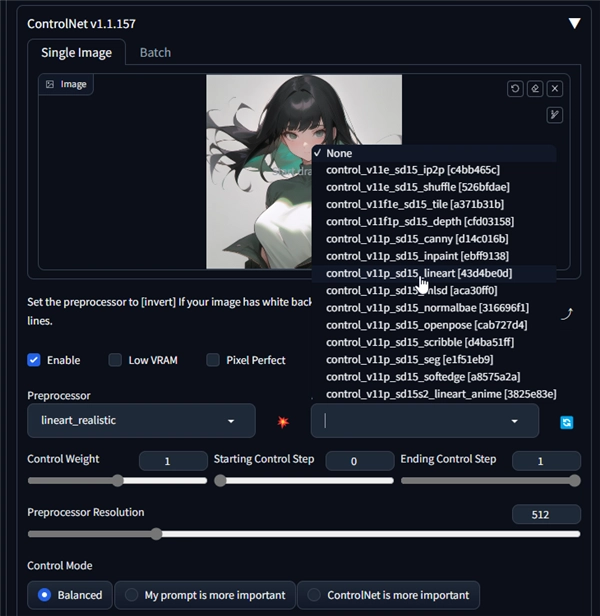Screen dimensions: 600x616
Task: Select None in the model list
Action: (434, 153)
